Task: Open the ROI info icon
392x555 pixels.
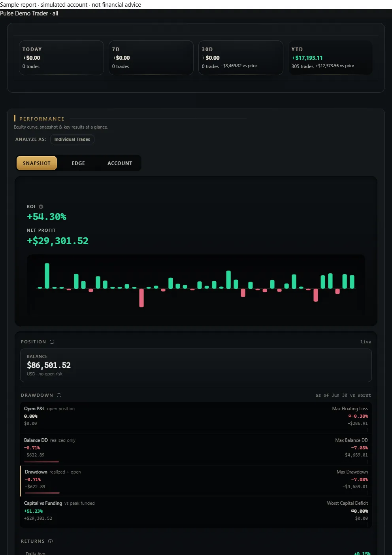Action: [x=41, y=206]
